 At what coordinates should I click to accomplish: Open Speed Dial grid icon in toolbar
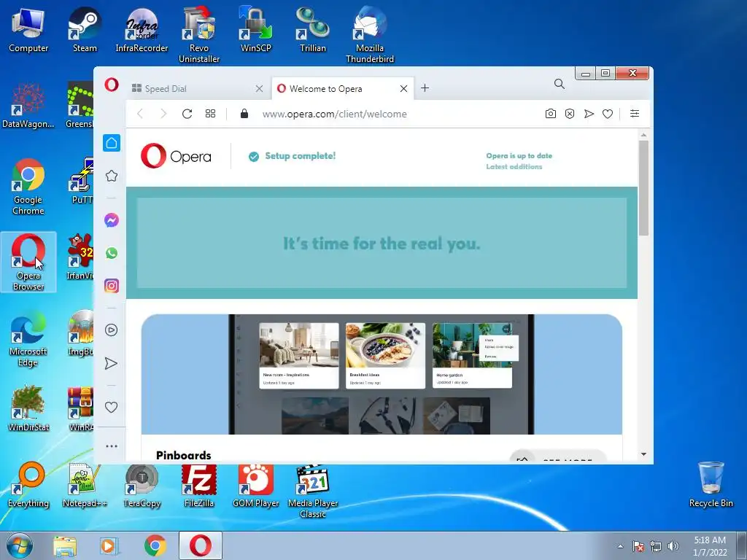(x=210, y=114)
